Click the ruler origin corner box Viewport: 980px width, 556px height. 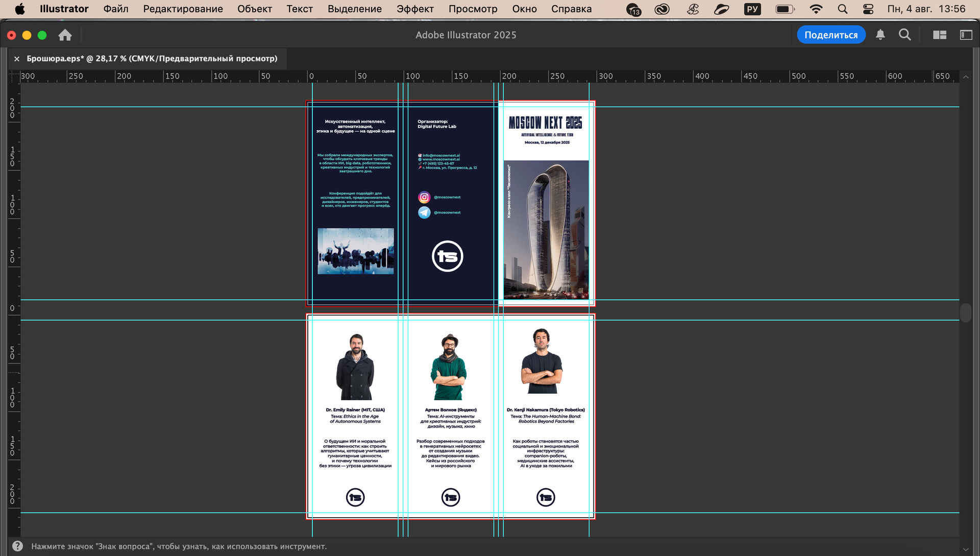coord(14,77)
